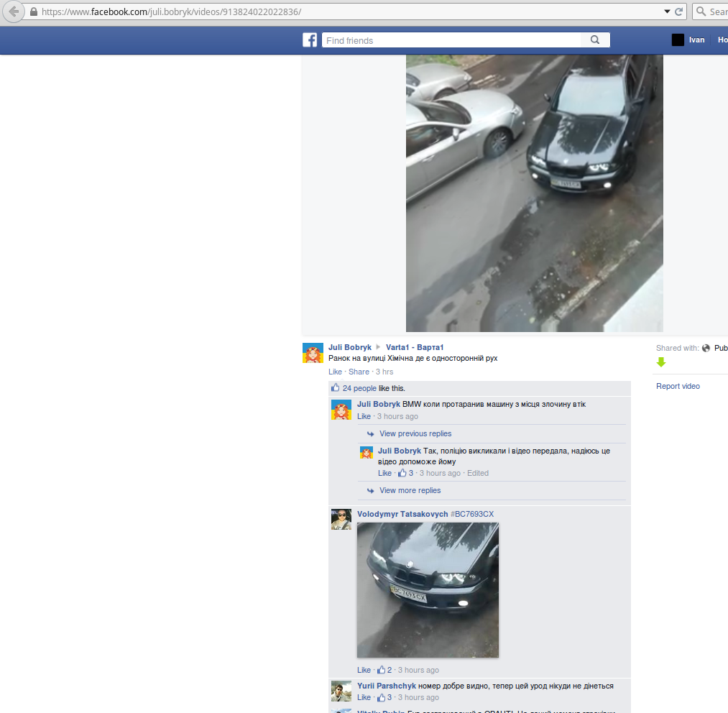Open the Varta1 - Варта1 group link
The image size is (728, 713).
415,347
